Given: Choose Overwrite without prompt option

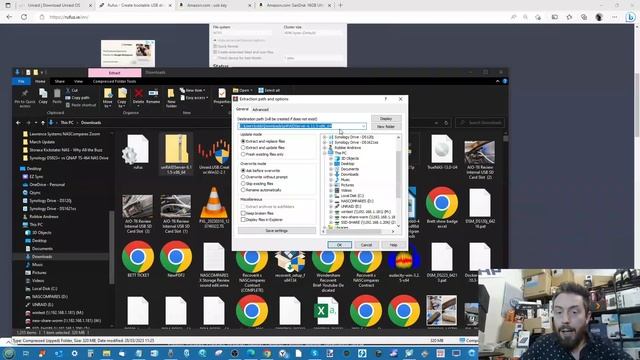Looking at the screenshot, I should [x=243, y=177].
